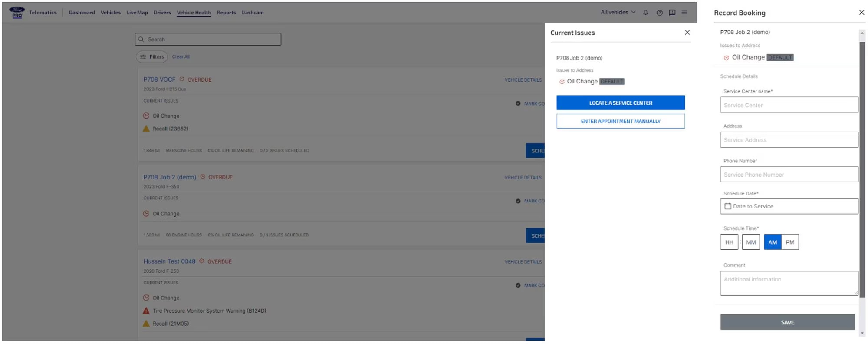Click DEFAULT badge in Current Issues panel

pyautogui.click(x=612, y=82)
